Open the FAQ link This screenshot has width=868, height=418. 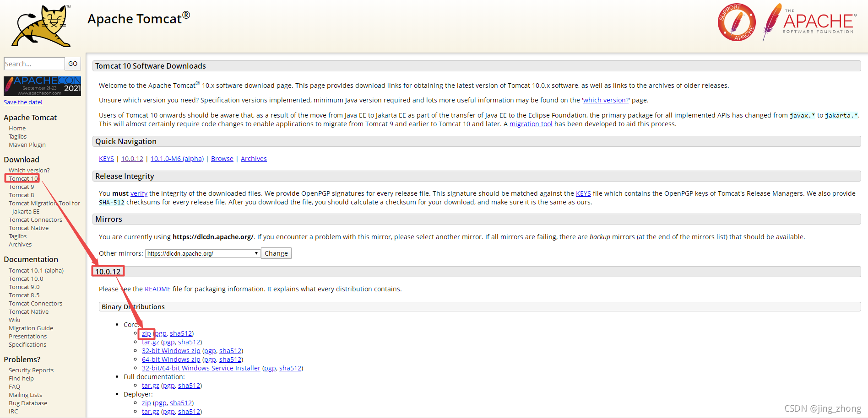click(x=14, y=387)
